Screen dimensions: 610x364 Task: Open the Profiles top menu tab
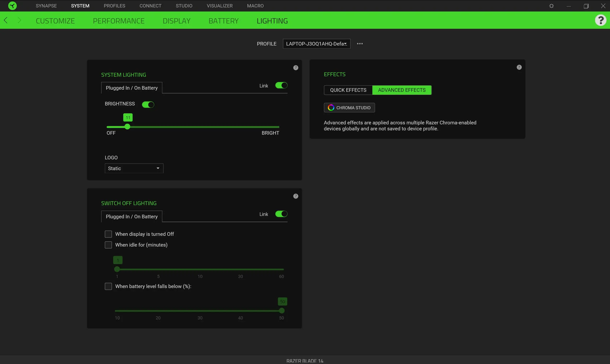pyautogui.click(x=114, y=6)
